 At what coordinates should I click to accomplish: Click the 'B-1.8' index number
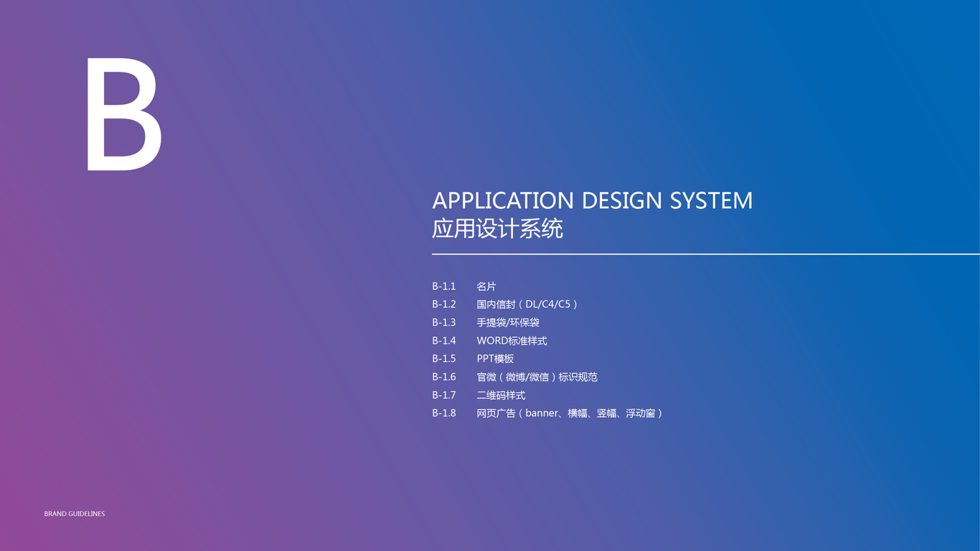click(x=444, y=413)
